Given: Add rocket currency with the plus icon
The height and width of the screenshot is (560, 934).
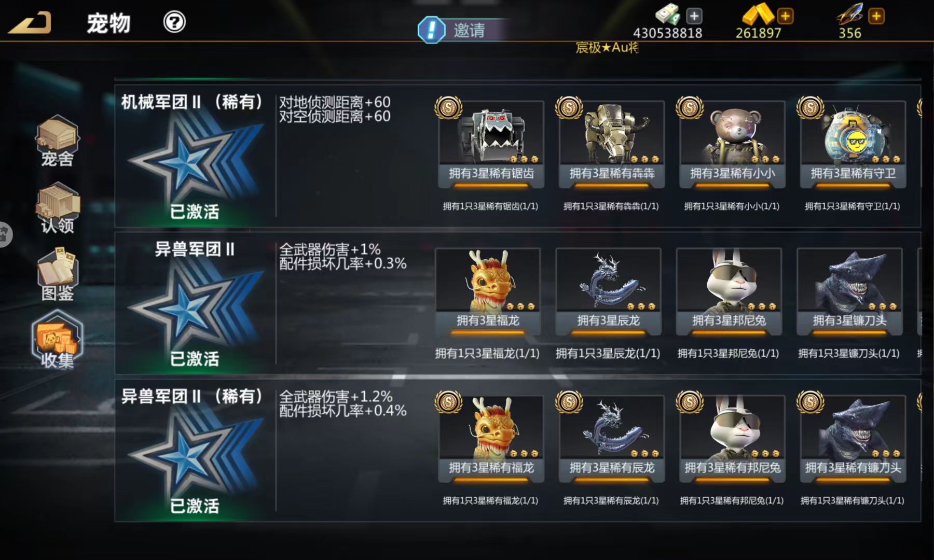Looking at the screenshot, I should 876,16.
